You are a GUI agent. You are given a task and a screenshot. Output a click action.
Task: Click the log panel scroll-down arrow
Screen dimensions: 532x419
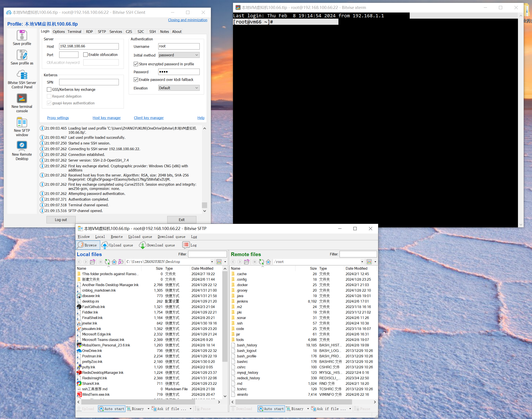205,211
